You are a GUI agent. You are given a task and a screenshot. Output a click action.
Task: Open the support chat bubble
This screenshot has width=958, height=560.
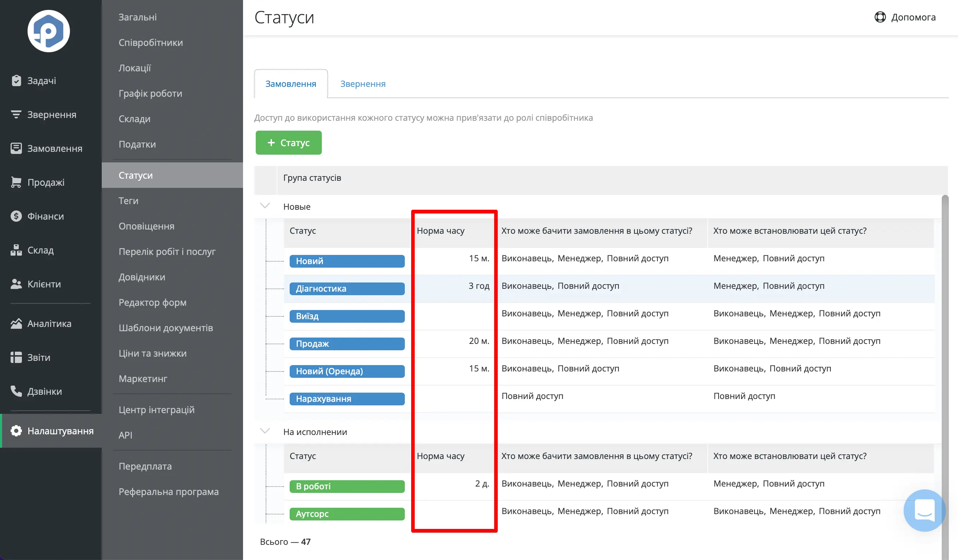[x=924, y=510]
